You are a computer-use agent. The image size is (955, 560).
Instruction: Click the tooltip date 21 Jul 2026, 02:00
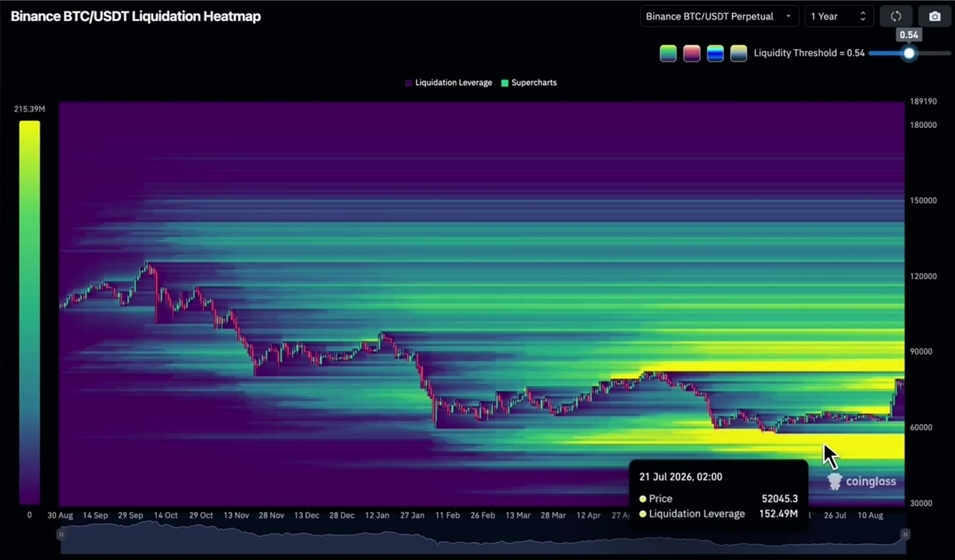(680, 477)
